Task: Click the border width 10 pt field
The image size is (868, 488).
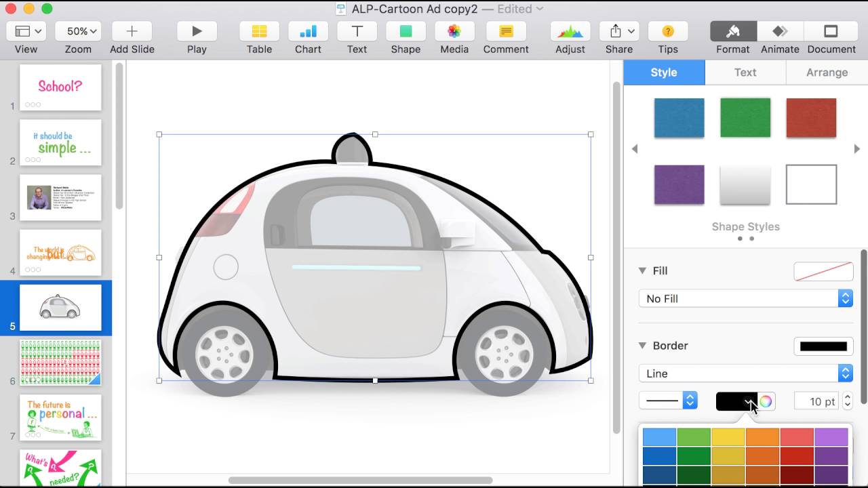Action: 816,401
